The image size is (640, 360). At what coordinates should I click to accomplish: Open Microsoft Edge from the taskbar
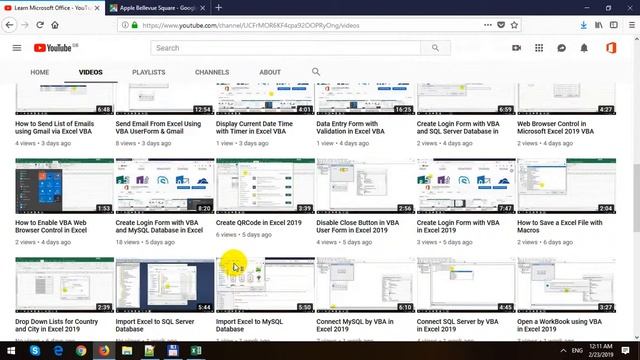pos(58,351)
